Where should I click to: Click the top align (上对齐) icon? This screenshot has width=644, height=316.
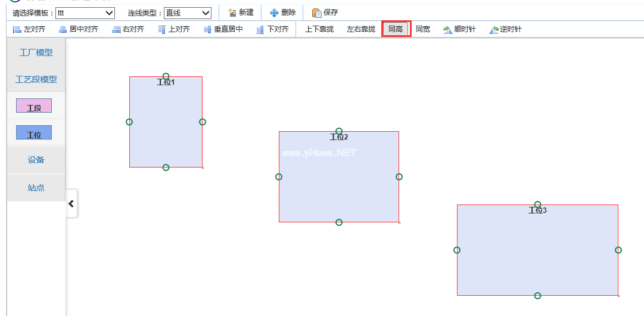tap(162, 29)
